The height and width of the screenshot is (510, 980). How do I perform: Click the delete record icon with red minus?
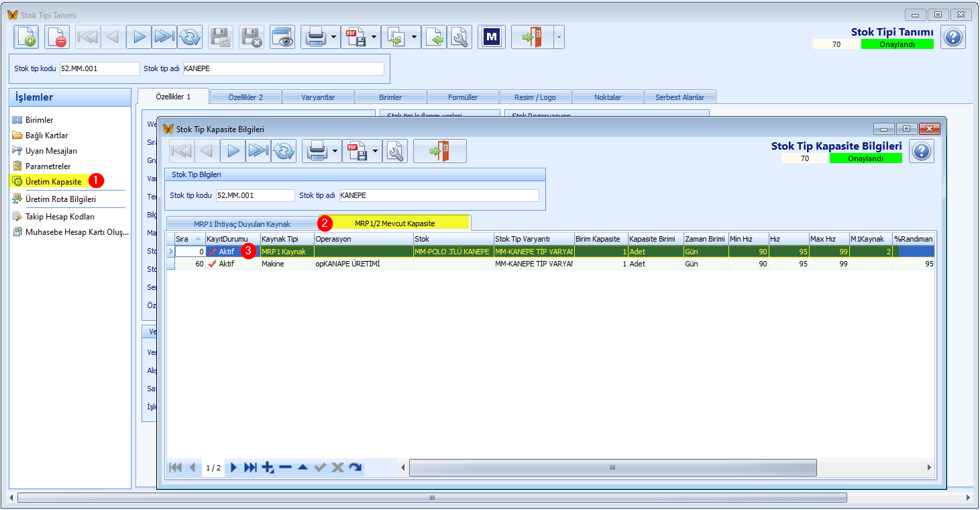[x=57, y=37]
